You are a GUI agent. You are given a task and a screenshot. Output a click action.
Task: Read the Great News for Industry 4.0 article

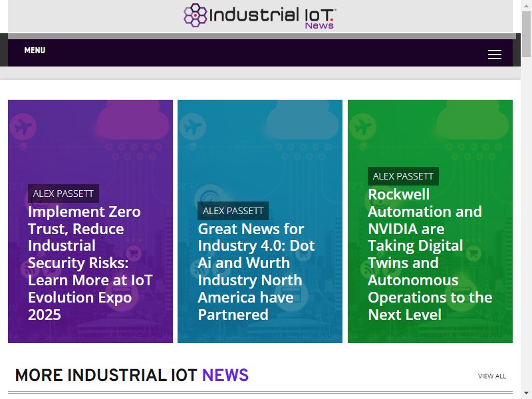257,271
